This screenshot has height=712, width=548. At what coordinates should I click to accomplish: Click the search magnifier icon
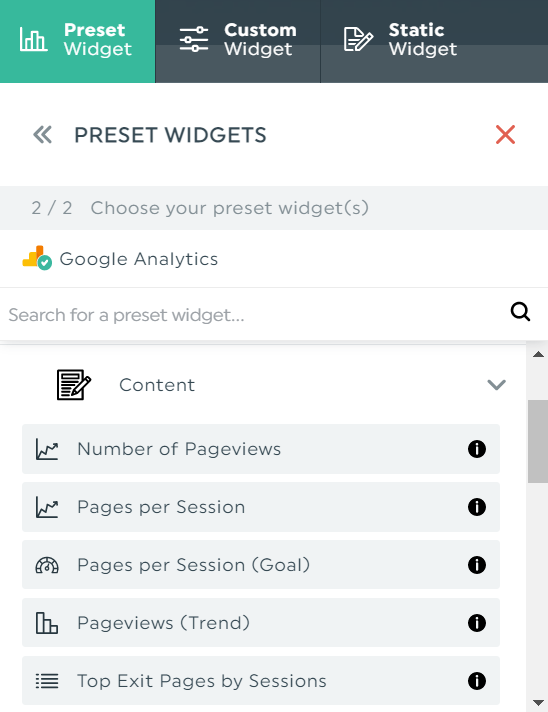(x=520, y=312)
